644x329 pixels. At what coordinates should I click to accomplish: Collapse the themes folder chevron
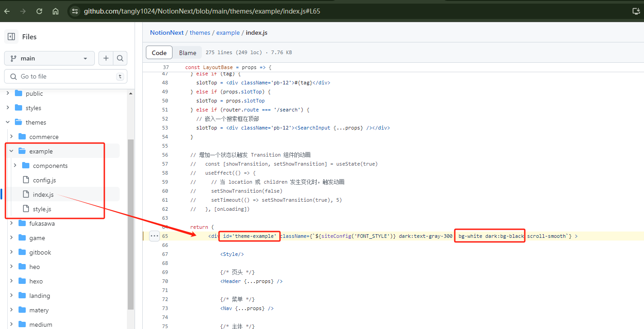click(8, 122)
